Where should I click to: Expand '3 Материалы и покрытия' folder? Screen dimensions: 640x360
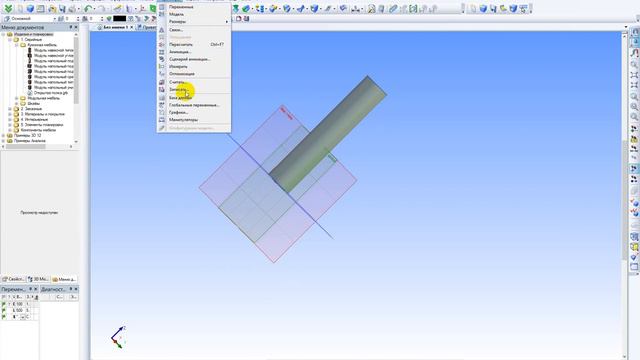coord(10,114)
